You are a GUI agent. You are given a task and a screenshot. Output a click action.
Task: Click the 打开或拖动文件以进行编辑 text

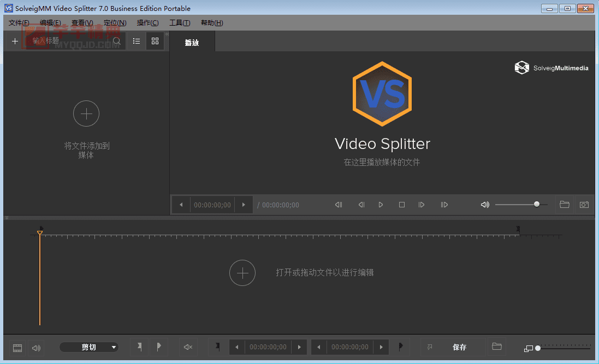point(325,273)
